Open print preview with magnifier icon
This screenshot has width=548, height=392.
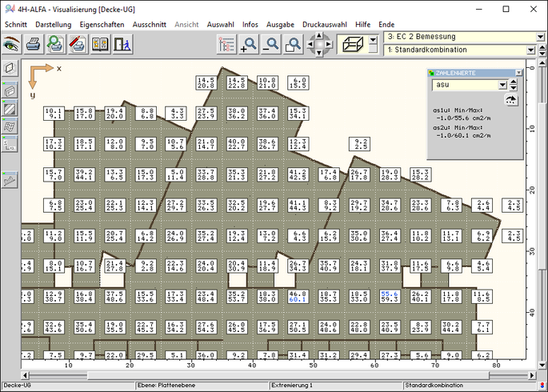coord(55,44)
